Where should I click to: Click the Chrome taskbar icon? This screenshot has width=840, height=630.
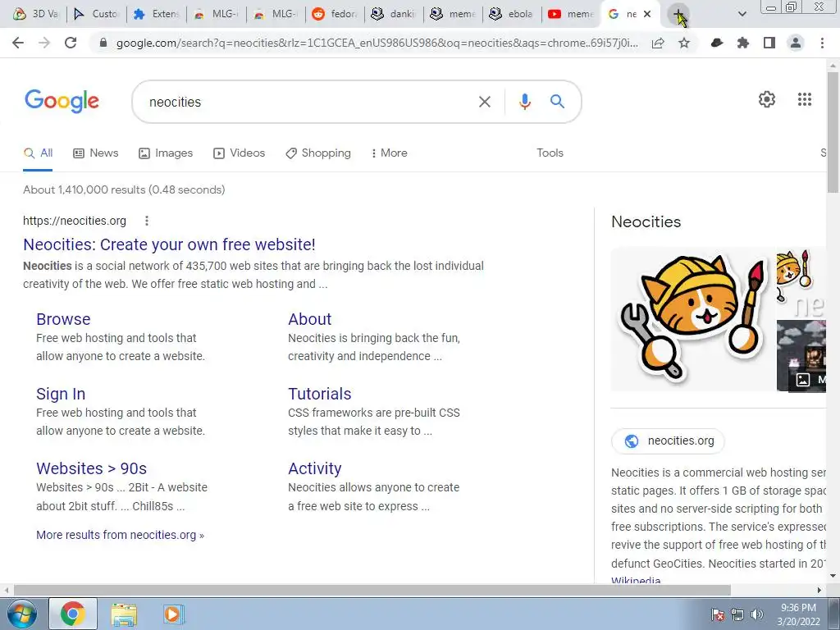click(x=73, y=614)
